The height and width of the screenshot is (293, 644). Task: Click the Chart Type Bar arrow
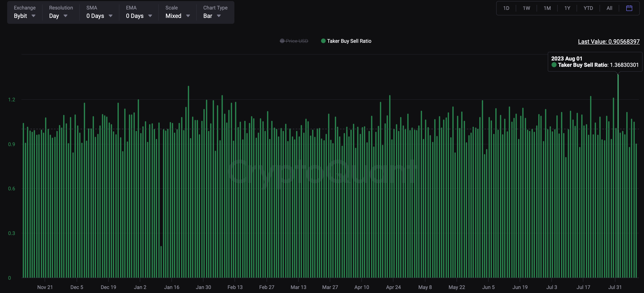(219, 16)
